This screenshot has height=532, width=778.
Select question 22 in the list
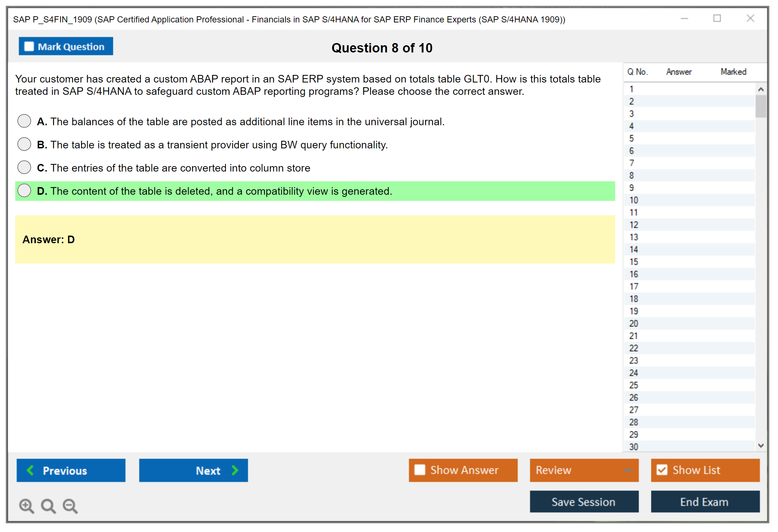tap(634, 348)
